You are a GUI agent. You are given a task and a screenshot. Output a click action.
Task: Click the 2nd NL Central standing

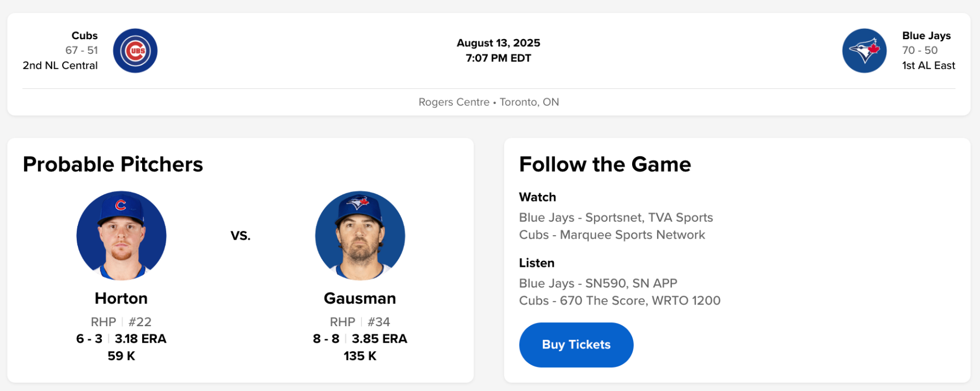[60, 65]
